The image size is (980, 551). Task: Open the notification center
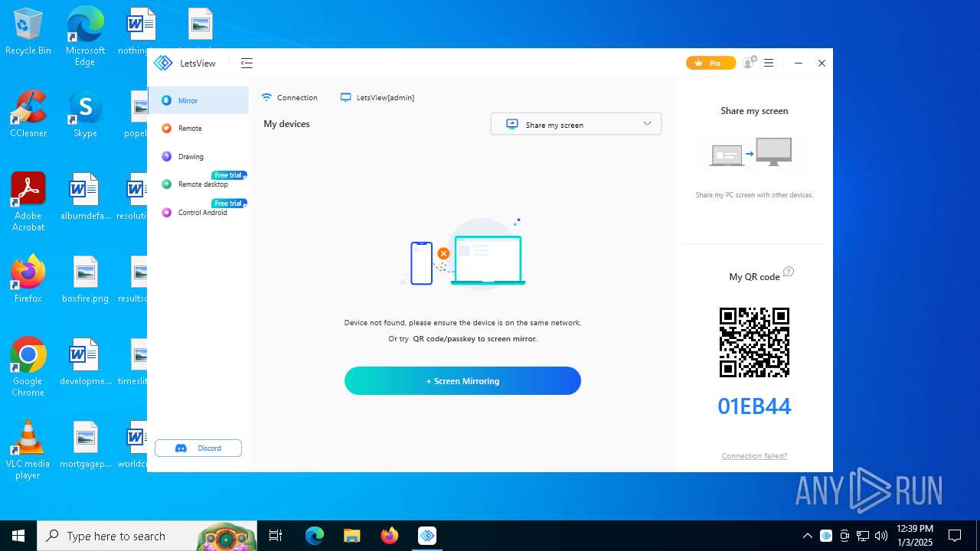click(x=955, y=536)
